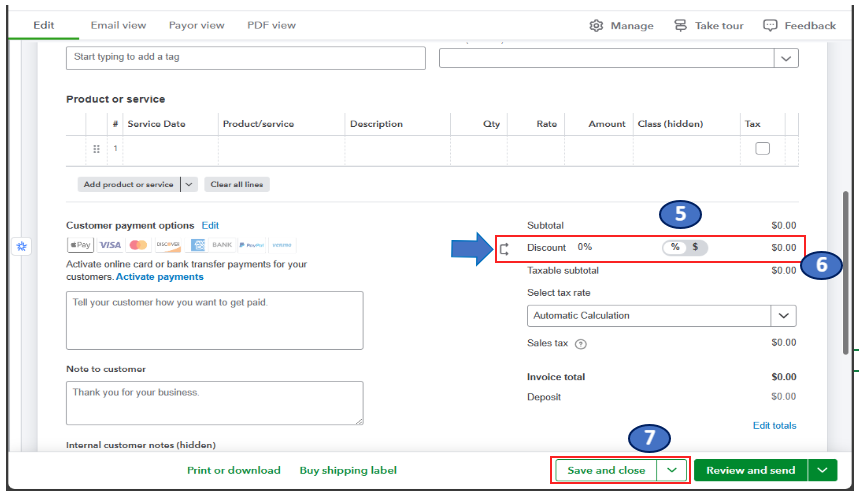Click the Invoice total label
The width and height of the screenshot is (859, 497).
(556, 377)
